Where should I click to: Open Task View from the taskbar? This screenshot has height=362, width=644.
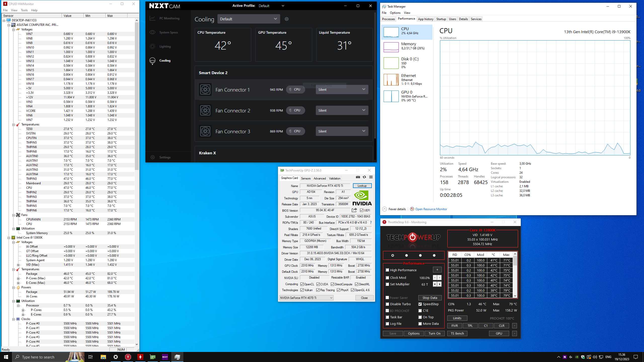pyautogui.click(x=91, y=357)
